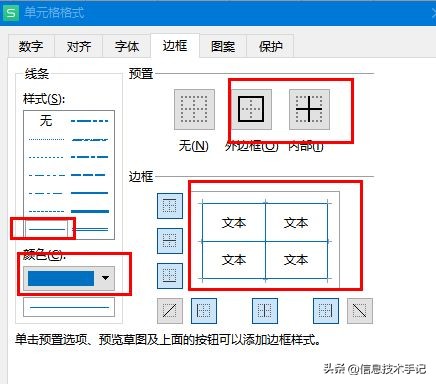The image size is (436, 384).
Task: Click the top-right 文本 preview cell
Action: tap(296, 223)
